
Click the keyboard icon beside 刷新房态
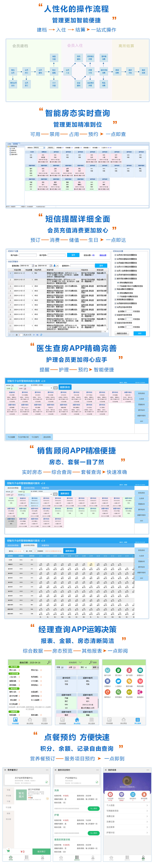click(56, 388)
